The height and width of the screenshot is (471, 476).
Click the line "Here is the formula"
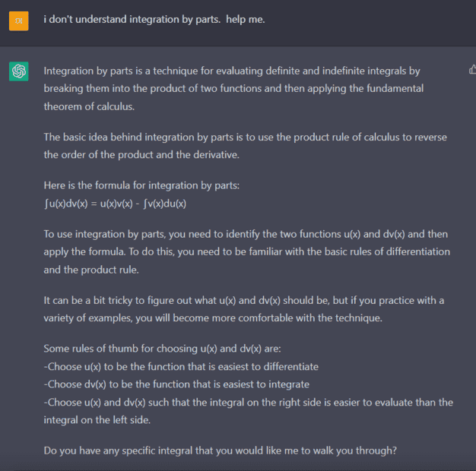pos(141,185)
